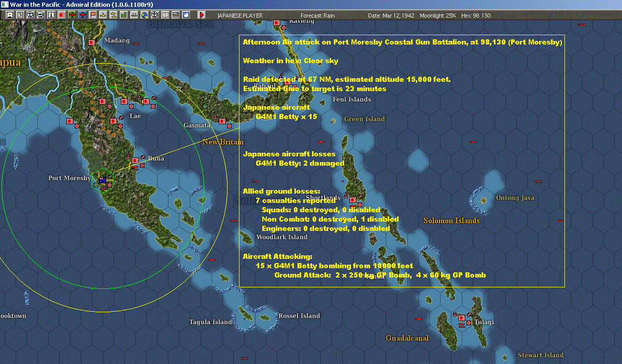Screen dimensions: 622x364
Task: Click the green land terrain toolbar icon
Action: [123, 15]
